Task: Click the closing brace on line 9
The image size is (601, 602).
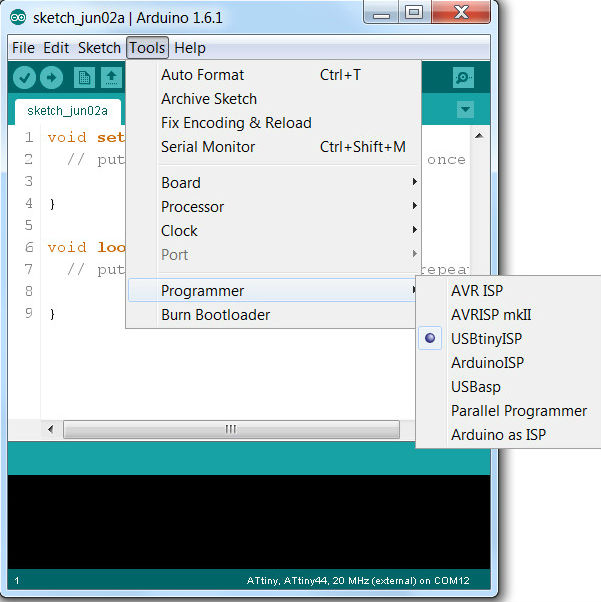Action: pos(52,314)
